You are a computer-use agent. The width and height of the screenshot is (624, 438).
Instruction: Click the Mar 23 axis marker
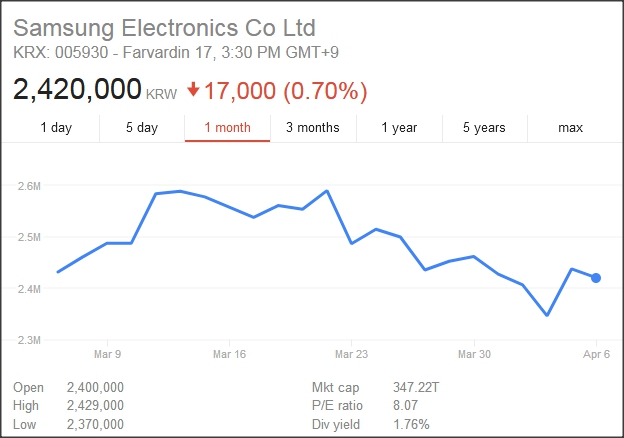coord(352,354)
